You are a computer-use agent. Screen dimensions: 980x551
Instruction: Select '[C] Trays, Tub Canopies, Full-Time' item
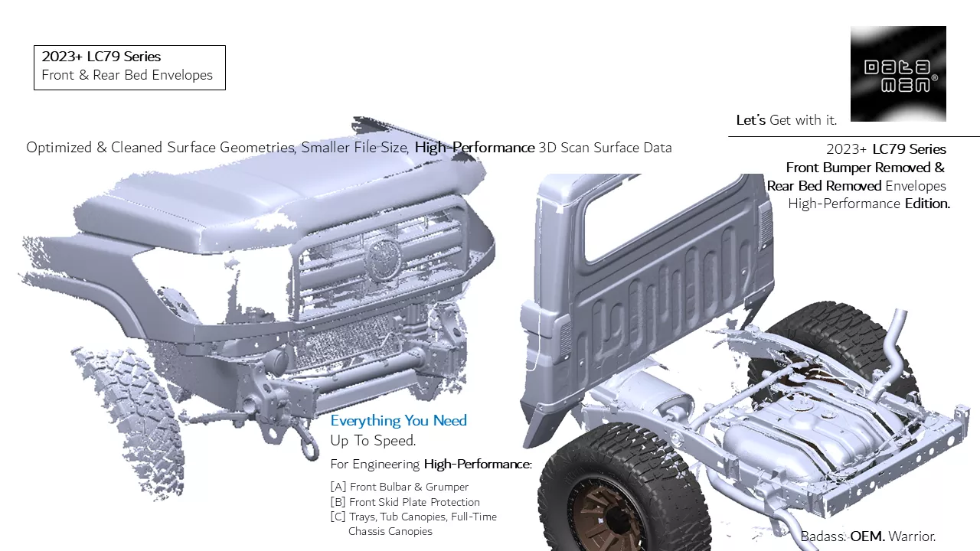(x=413, y=517)
